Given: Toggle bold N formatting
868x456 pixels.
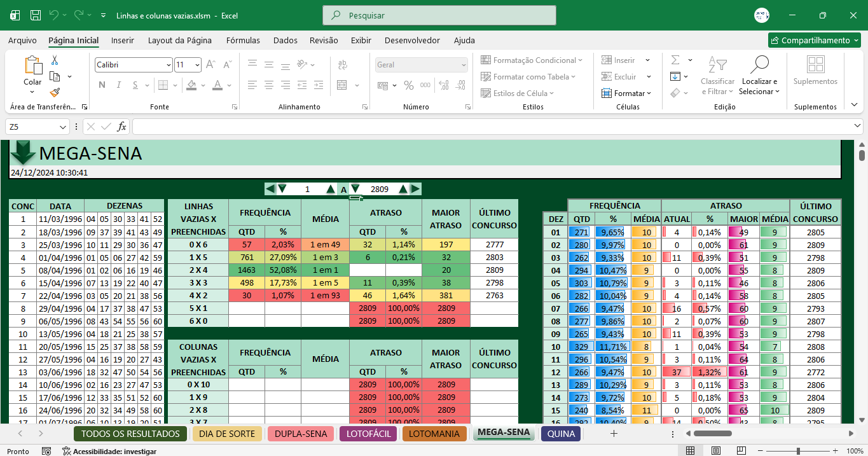Looking at the screenshot, I should tap(102, 85).
